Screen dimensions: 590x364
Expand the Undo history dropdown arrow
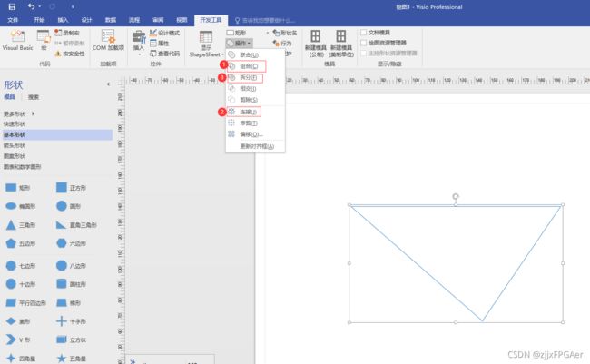[x=40, y=6]
